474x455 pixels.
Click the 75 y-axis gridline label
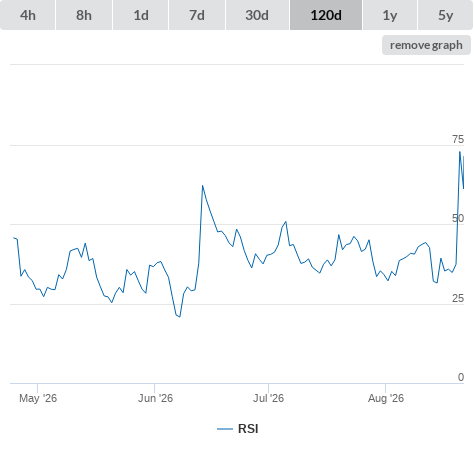click(458, 139)
